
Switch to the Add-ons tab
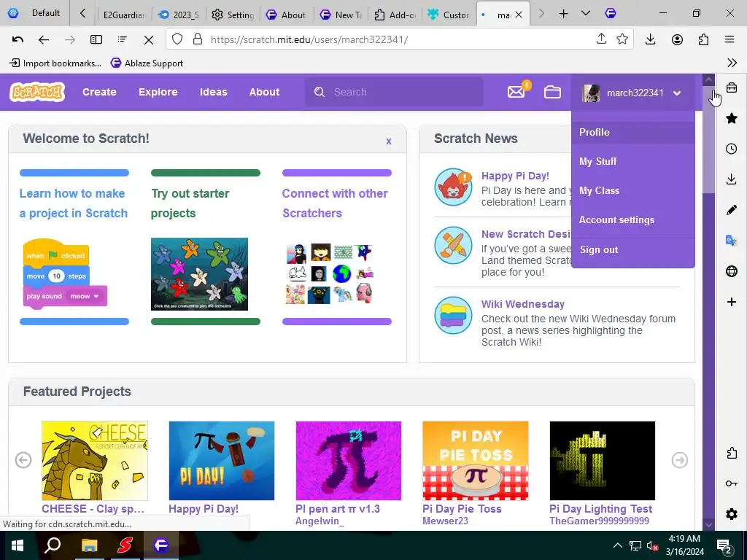pos(395,15)
